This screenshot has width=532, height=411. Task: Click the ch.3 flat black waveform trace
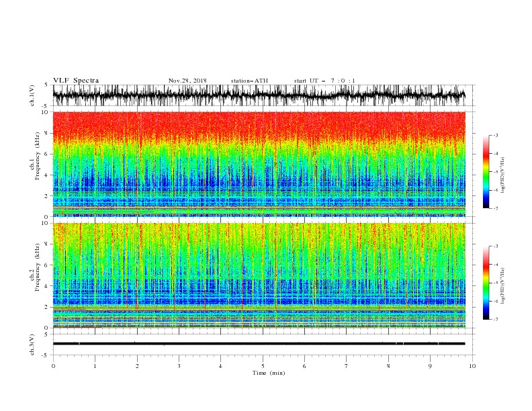coord(259,344)
